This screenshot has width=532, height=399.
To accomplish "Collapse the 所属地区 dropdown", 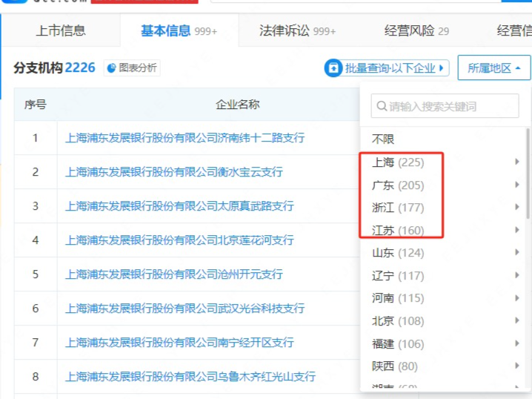I will coord(494,68).
